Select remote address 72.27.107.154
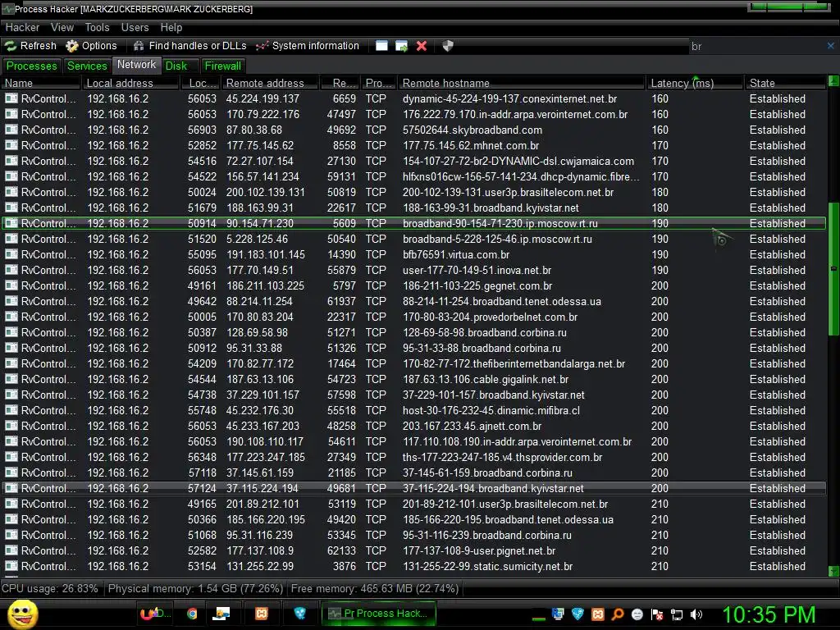The image size is (840, 630). (260, 162)
